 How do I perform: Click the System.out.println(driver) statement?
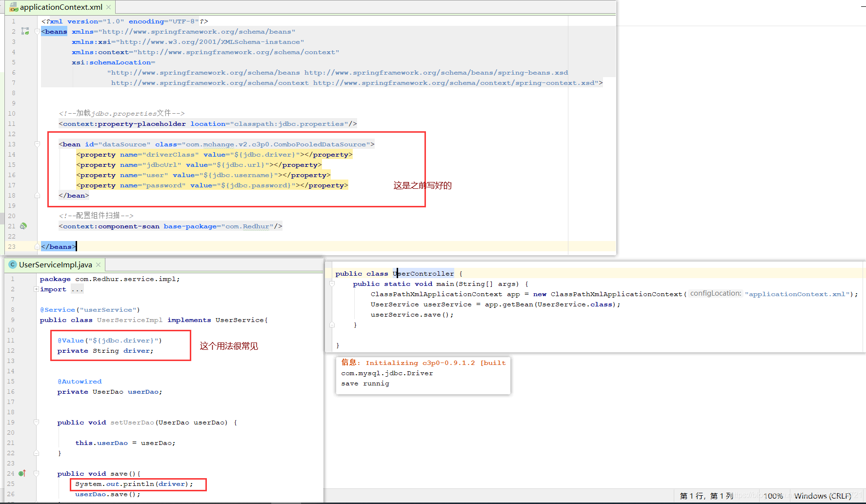point(134,484)
